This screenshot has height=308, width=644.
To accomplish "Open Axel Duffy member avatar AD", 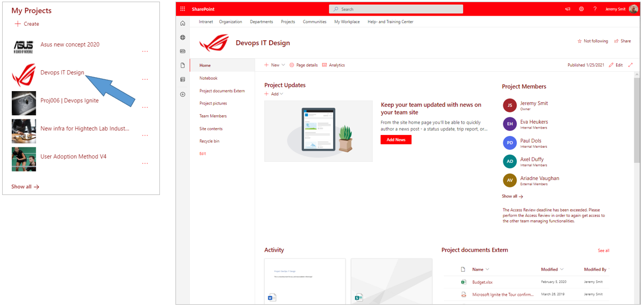I will click(510, 161).
